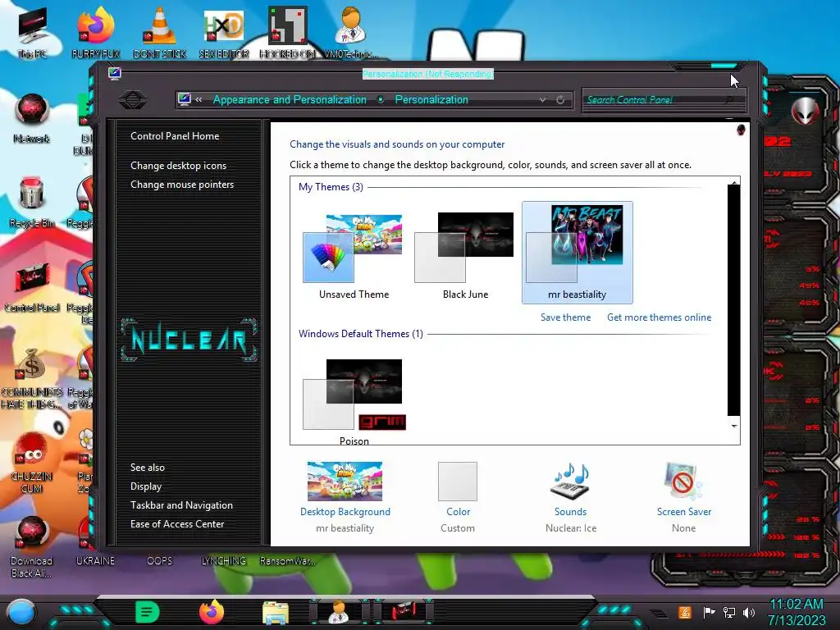
Task: Open Action Center flag in tray
Action: [710, 612]
